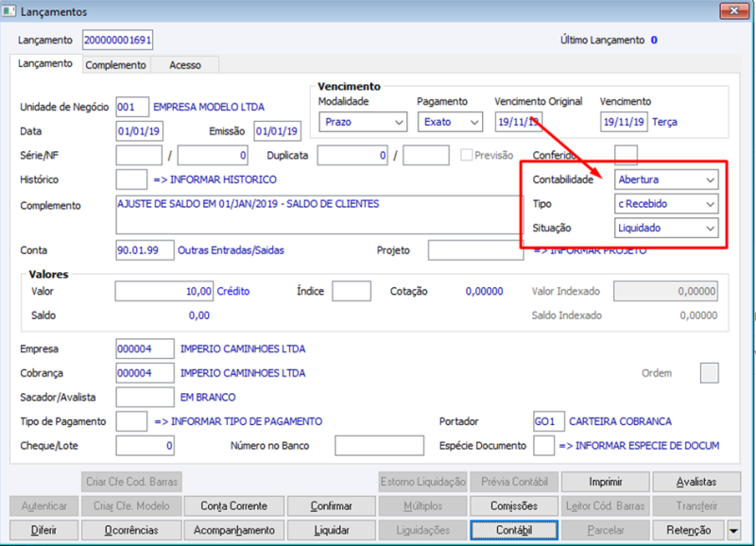Click the Lançamento number field
Viewport: 756px width, 546px height.
pos(117,40)
